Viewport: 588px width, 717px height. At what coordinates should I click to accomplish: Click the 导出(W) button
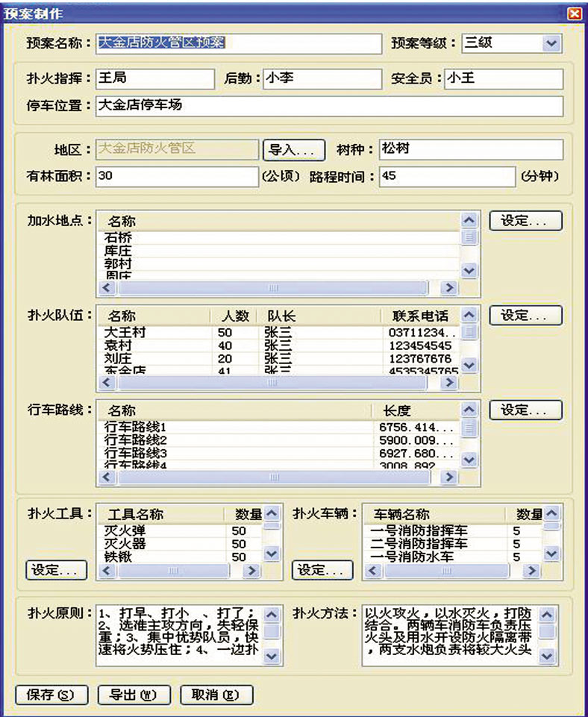(x=134, y=695)
